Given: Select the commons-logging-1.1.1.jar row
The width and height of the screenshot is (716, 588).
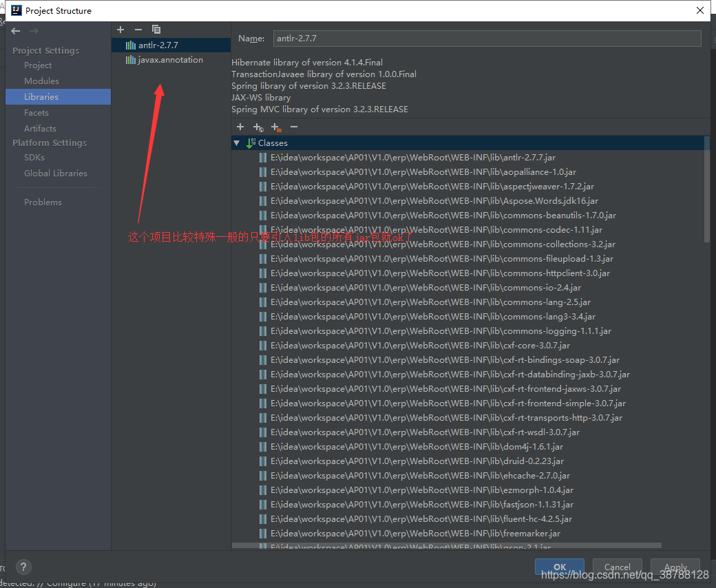Looking at the screenshot, I should click(467, 331).
